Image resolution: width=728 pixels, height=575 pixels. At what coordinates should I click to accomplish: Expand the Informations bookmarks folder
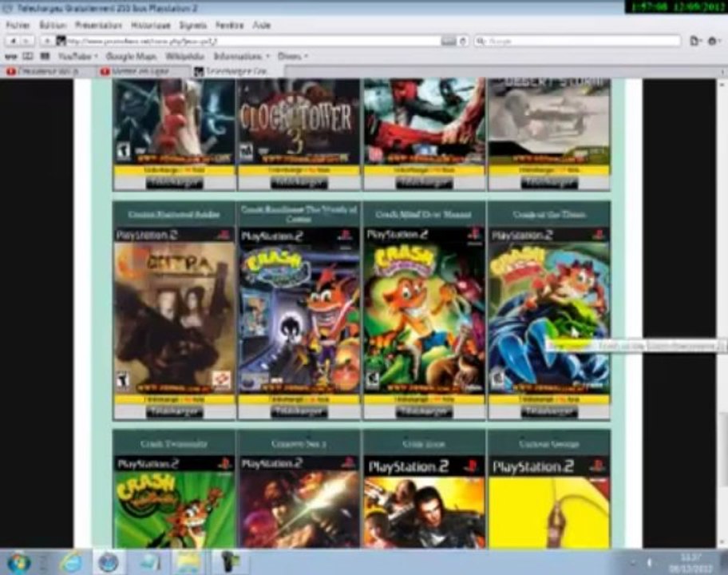coord(241,56)
